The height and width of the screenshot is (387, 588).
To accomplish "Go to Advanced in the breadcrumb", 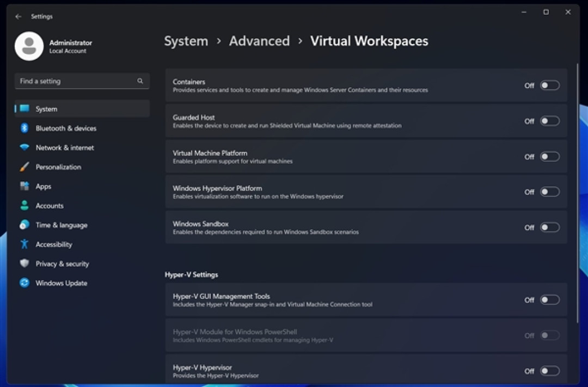I will (260, 41).
